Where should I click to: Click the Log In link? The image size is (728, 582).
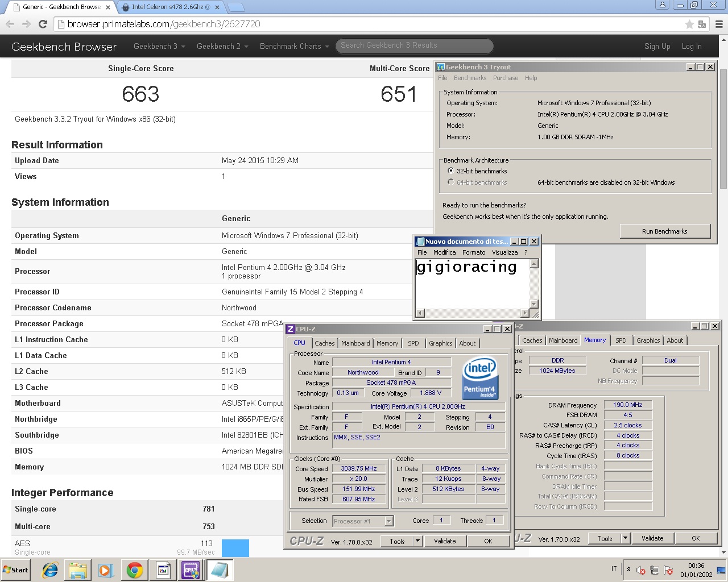tap(692, 47)
